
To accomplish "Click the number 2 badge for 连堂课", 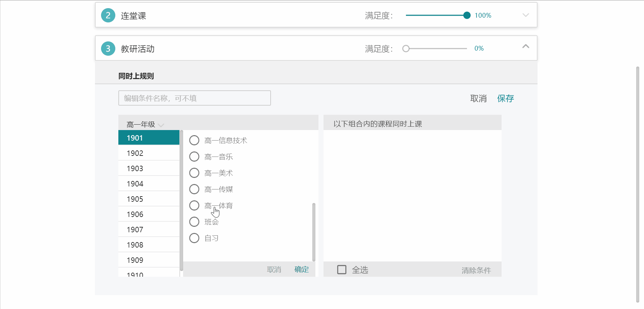I will (x=108, y=15).
